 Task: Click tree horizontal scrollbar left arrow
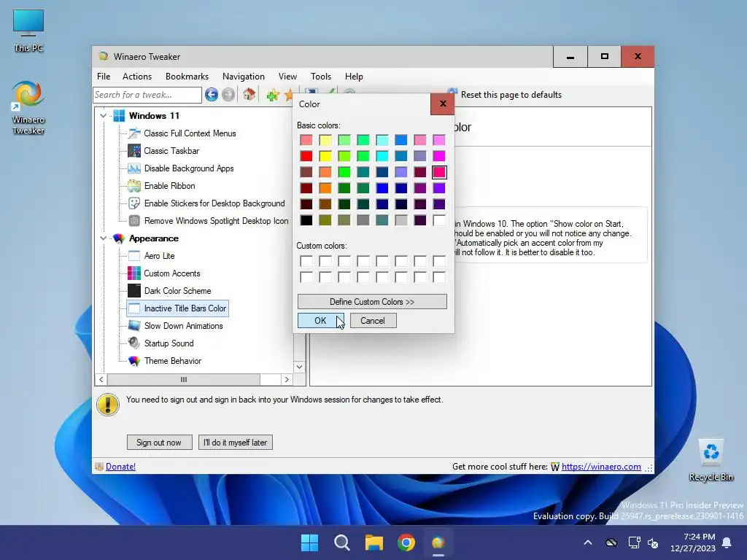tap(101, 379)
